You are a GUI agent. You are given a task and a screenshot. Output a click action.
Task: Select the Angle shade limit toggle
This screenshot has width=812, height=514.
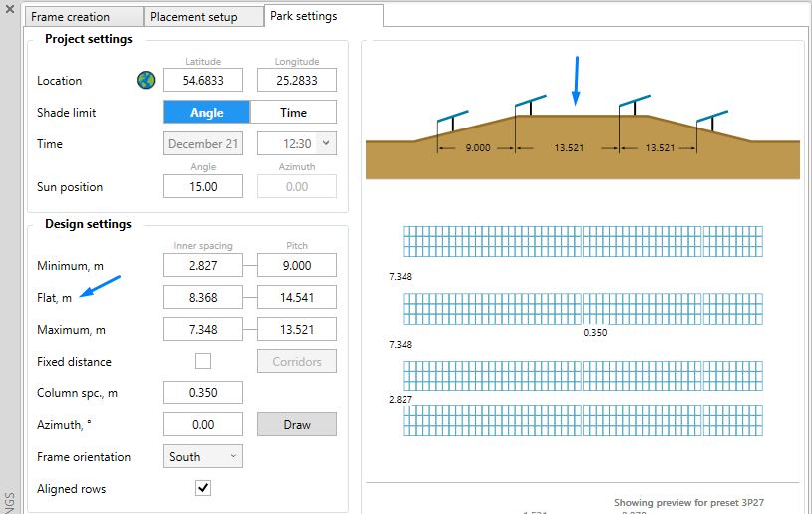click(x=206, y=112)
